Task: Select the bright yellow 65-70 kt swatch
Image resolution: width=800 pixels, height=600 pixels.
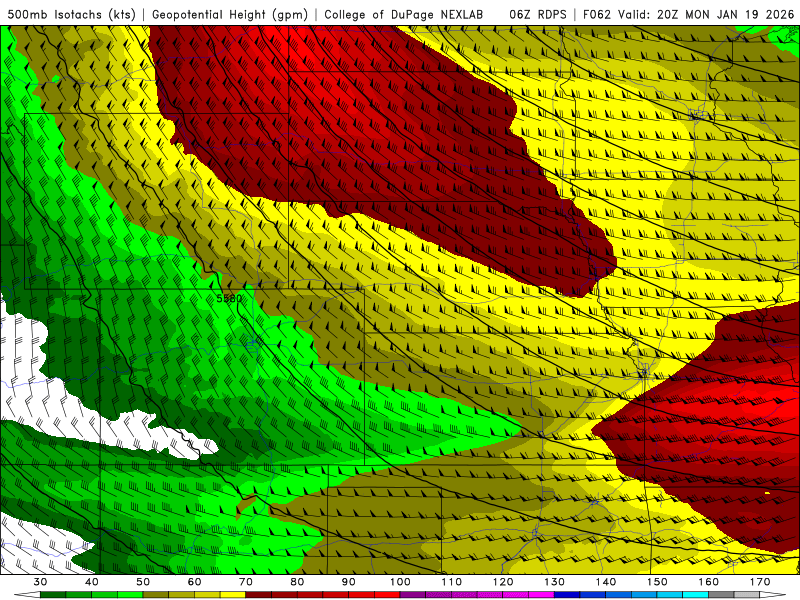Action: (233, 595)
